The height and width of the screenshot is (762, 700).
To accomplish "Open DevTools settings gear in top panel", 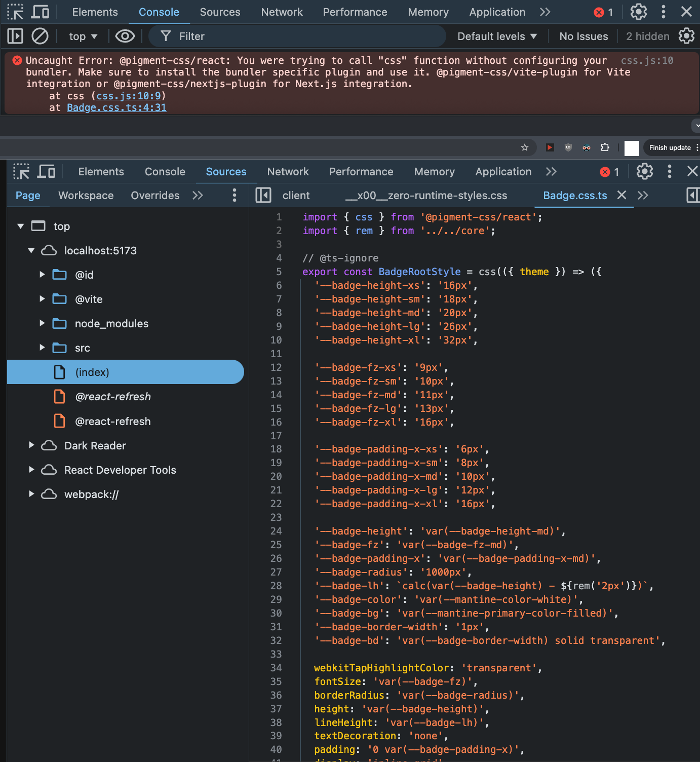I will click(638, 12).
